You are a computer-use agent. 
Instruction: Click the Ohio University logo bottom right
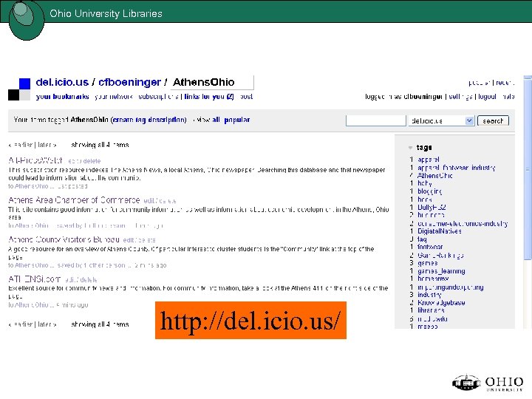pos(488,383)
